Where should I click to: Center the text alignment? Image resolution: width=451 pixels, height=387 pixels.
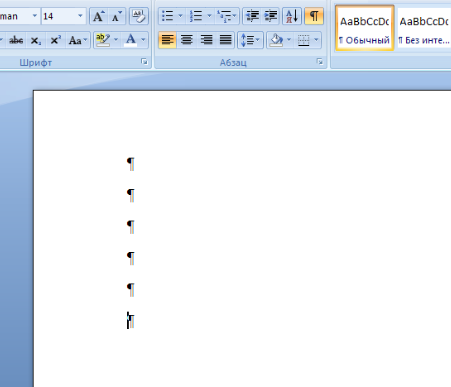pos(186,40)
